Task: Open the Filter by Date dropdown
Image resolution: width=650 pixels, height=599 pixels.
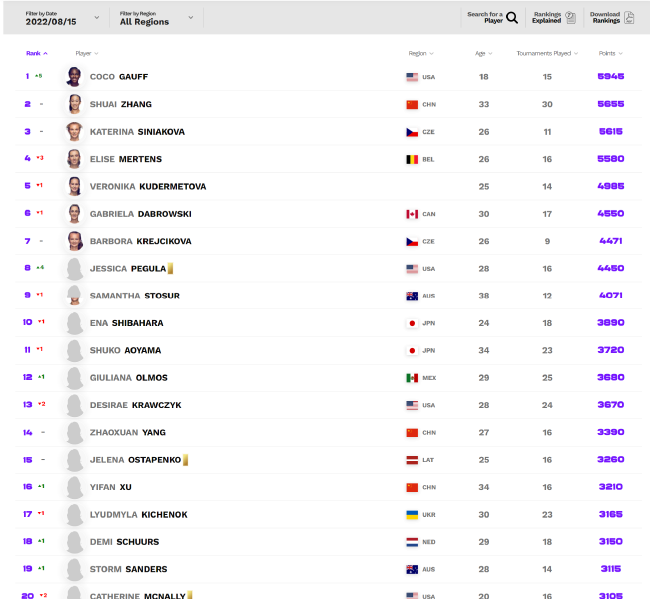Action: tap(62, 18)
